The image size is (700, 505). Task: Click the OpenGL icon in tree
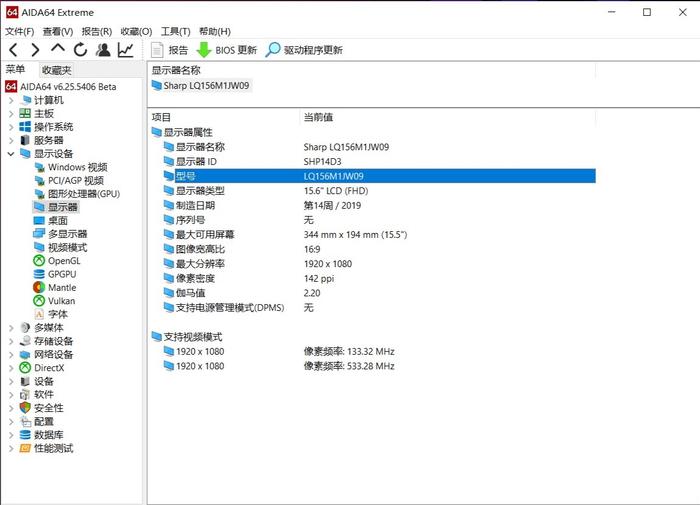pyautogui.click(x=39, y=261)
